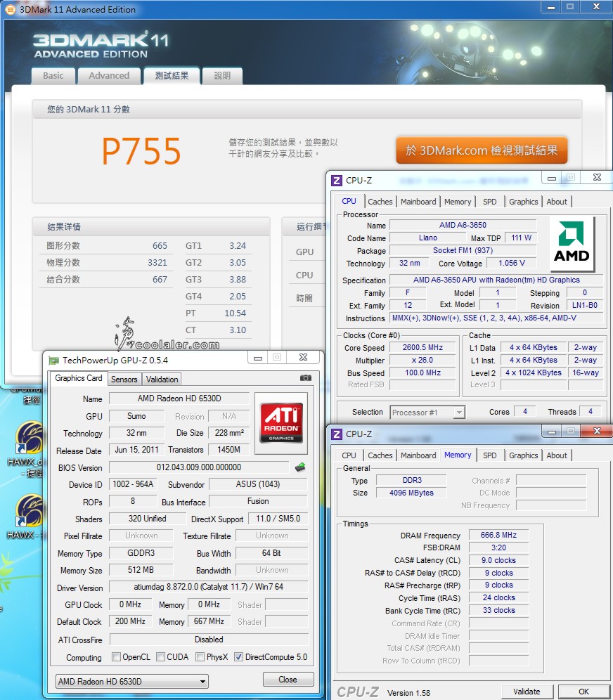Click the Level 2 cache 4 x 1024 KBytes value
Viewport: 613px width, 700px height.
[534, 372]
